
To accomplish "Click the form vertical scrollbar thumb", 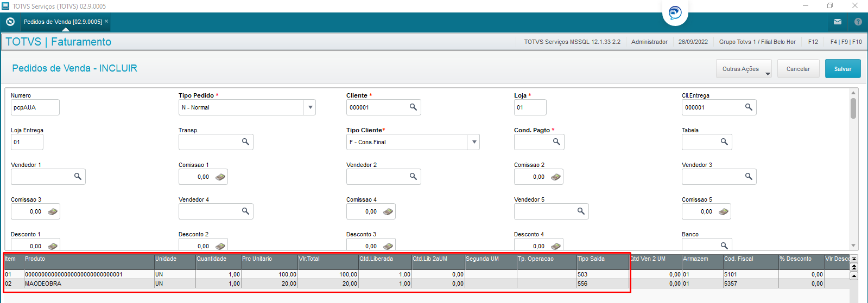I will pos(853,108).
